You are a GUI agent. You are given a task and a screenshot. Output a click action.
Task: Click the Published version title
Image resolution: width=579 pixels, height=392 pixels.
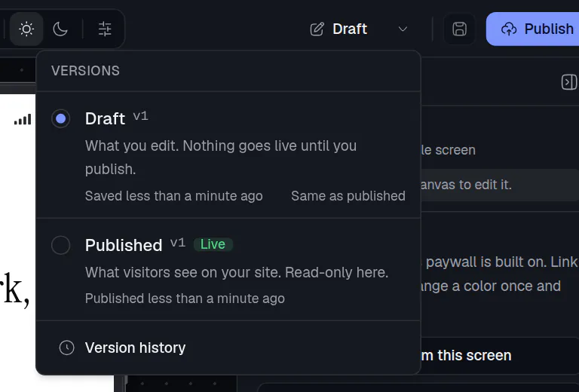click(124, 245)
